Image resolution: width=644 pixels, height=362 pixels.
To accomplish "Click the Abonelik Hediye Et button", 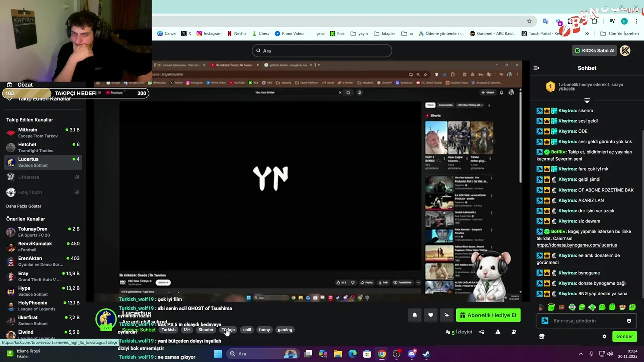I will coord(488,315).
